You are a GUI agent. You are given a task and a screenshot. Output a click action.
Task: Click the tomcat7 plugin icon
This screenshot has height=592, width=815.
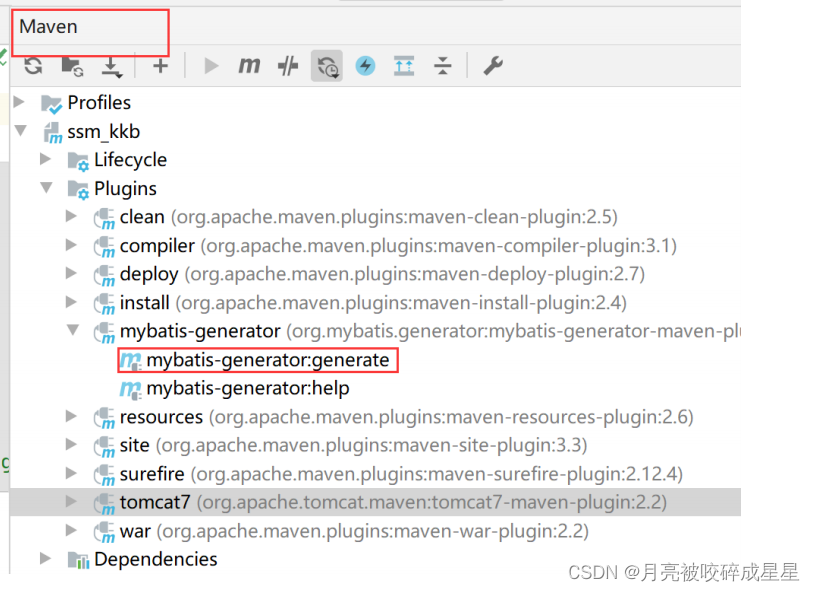click(104, 504)
